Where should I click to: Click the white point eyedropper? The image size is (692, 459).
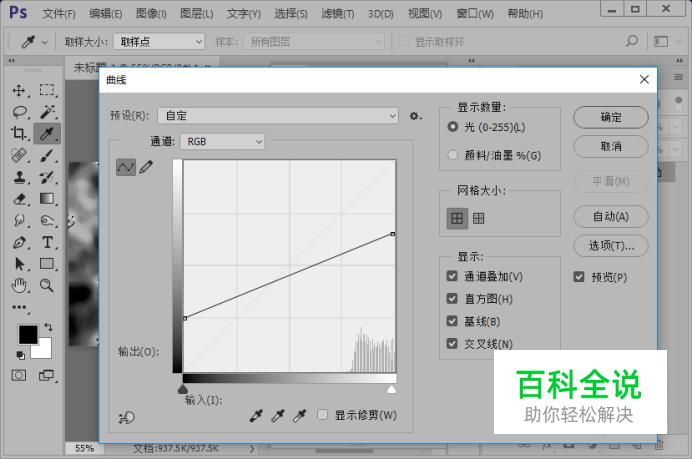[x=299, y=415]
